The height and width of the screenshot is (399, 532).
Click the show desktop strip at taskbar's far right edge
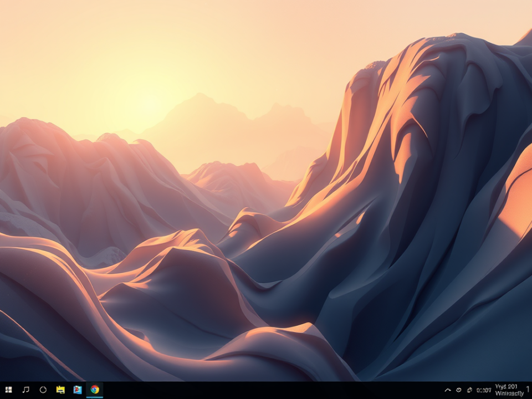pos(531,390)
